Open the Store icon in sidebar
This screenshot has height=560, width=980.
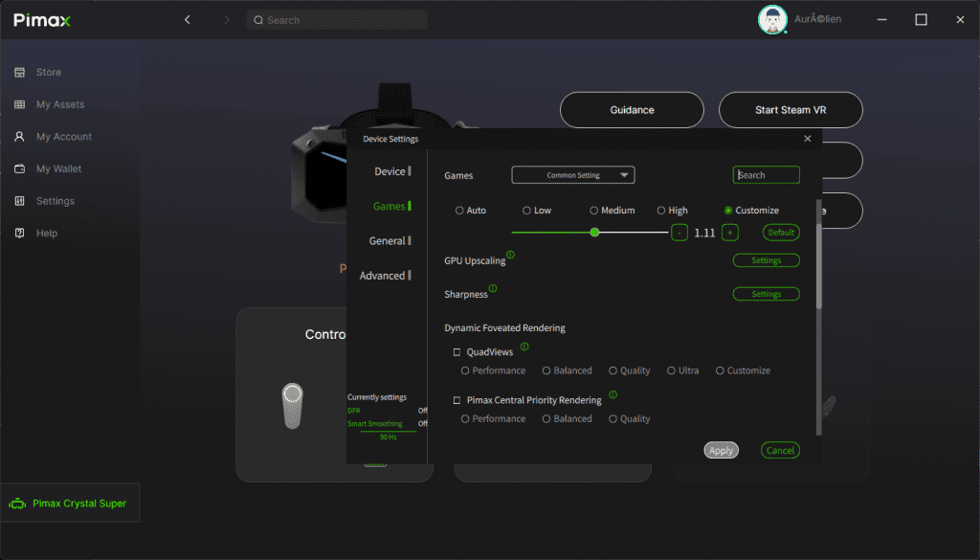19,73
